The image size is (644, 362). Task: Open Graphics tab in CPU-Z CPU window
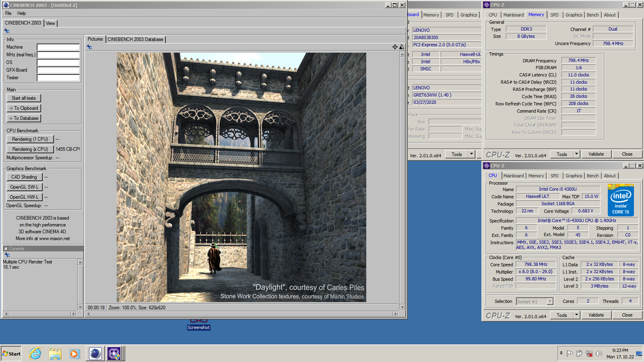(574, 176)
